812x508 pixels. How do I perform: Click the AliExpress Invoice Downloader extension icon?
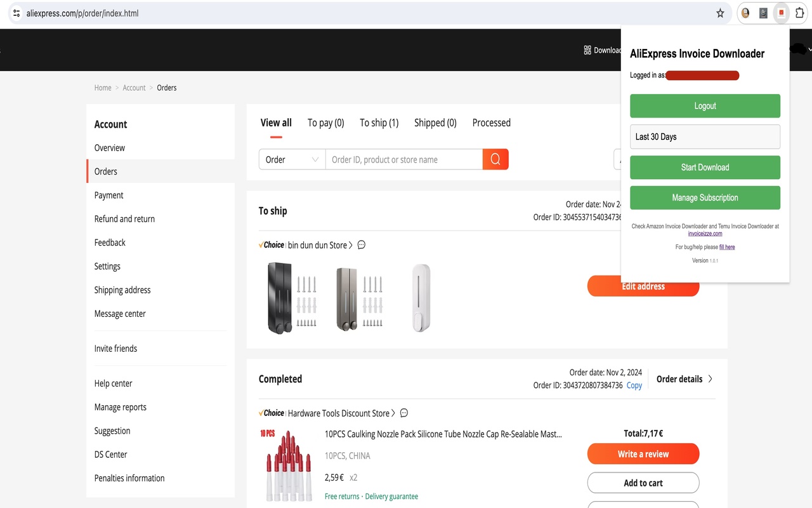[782, 13]
